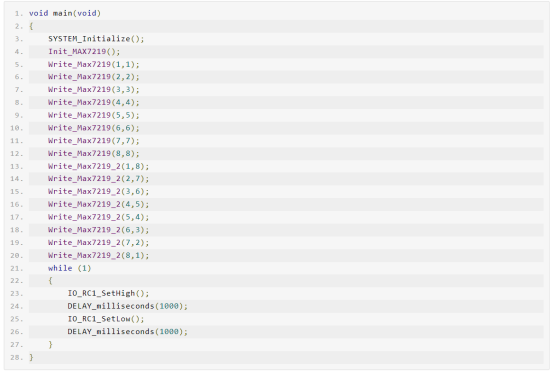Click the IO_RC1_SetLow() statement

click(106, 319)
